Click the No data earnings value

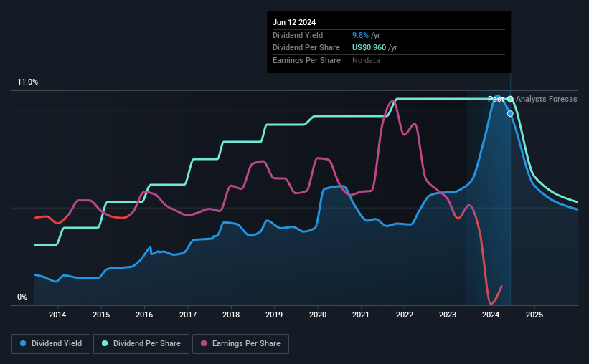[367, 60]
